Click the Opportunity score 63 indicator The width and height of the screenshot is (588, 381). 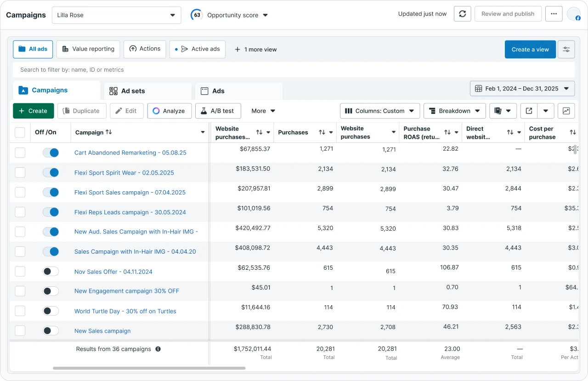[197, 15]
